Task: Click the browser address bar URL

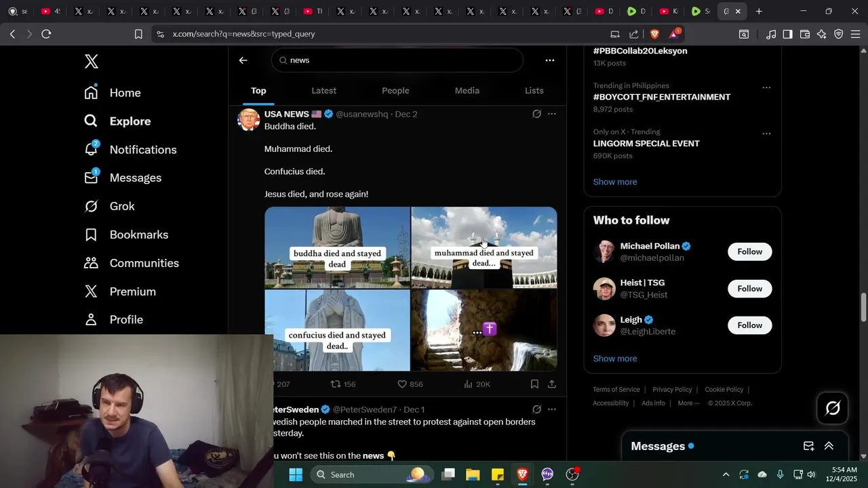Action: pyautogui.click(x=243, y=34)
